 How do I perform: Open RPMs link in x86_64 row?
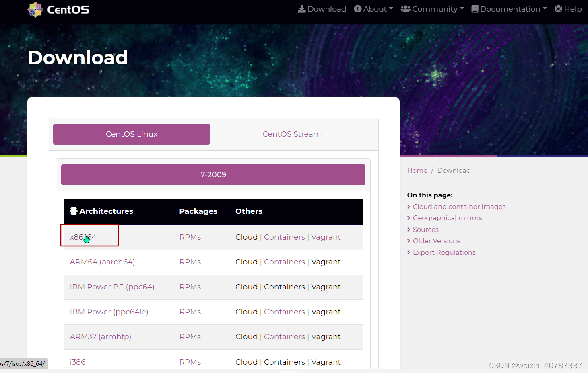190,237
